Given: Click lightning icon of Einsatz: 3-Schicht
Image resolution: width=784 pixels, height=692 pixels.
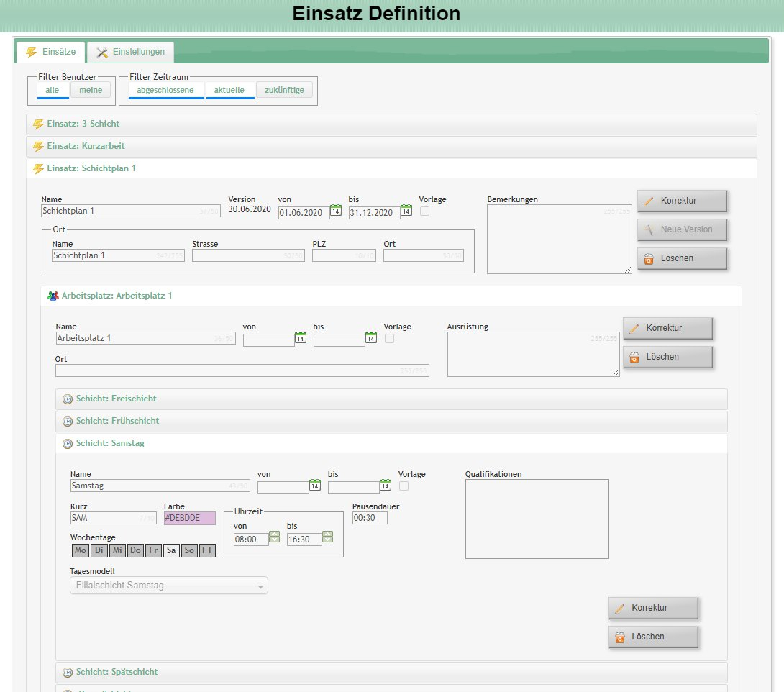Looking at the screenshot, I should pyautogui.click(x=38, y=124).
